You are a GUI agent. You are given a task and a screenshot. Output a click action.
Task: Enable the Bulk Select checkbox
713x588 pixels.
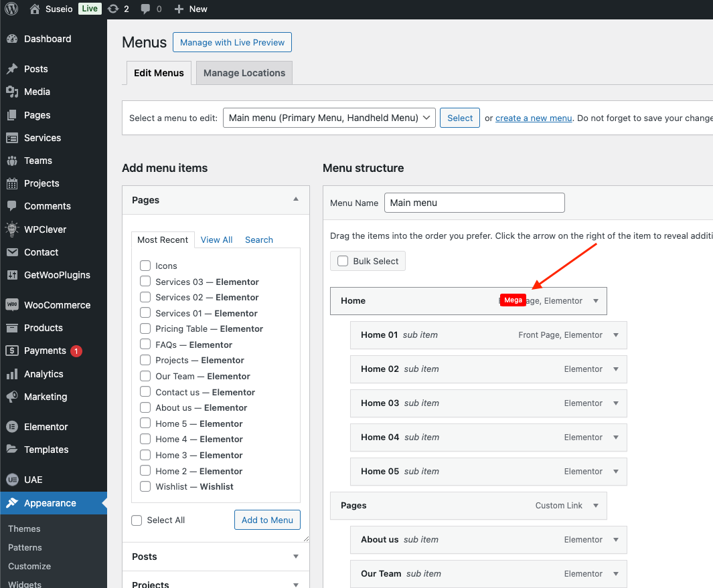pyautogui.click(x=343, y=261)
